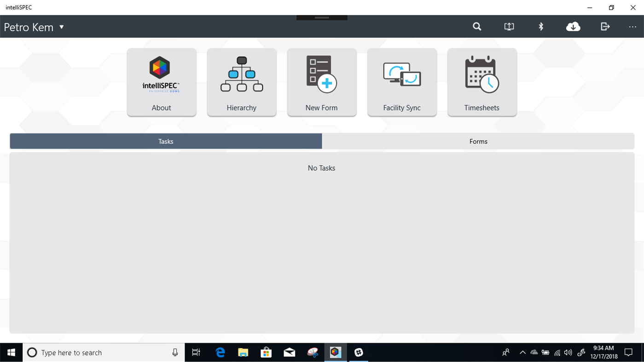Image resolution: width=644 pixels, height=362 pixels.
Task: Start Facility Sync
Action: tap(401, 82)
